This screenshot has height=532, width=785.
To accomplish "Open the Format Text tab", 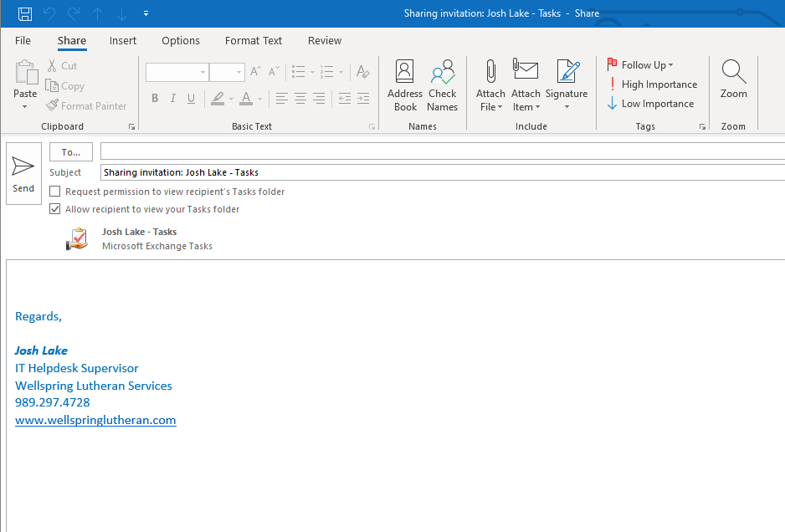I will pos(254,41).
